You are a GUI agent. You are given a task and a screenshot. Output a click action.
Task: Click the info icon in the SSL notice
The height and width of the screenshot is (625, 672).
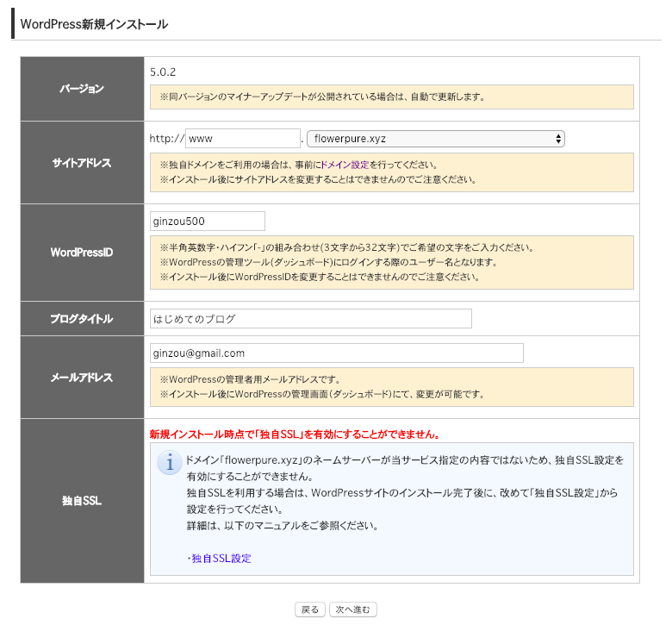point(170,463)
